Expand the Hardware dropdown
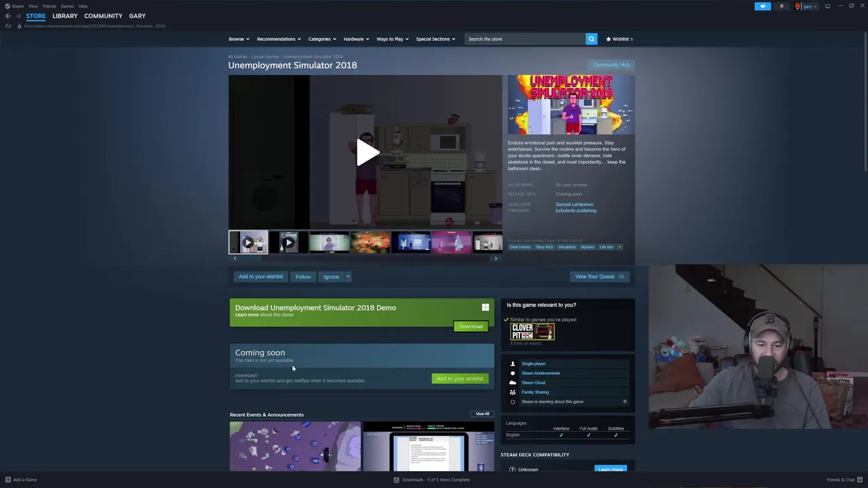This screenshot has height=488, width=868. pos(356,39)
